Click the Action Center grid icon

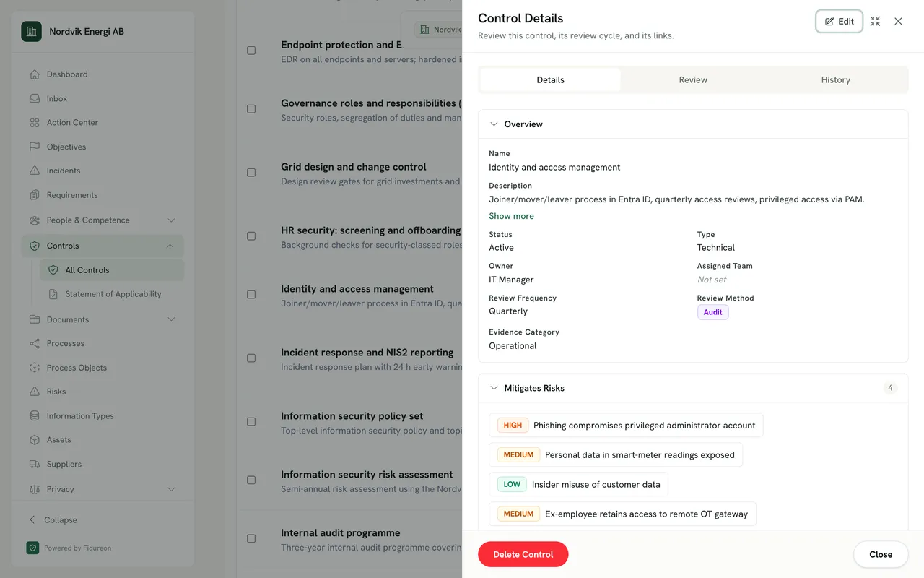[35, 123]
